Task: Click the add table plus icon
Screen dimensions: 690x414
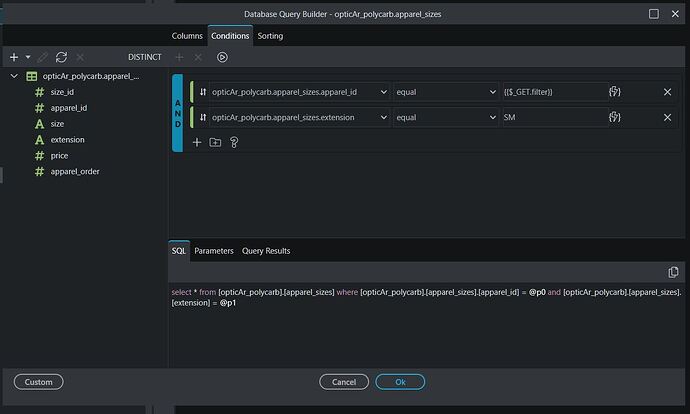Action: 14,57
